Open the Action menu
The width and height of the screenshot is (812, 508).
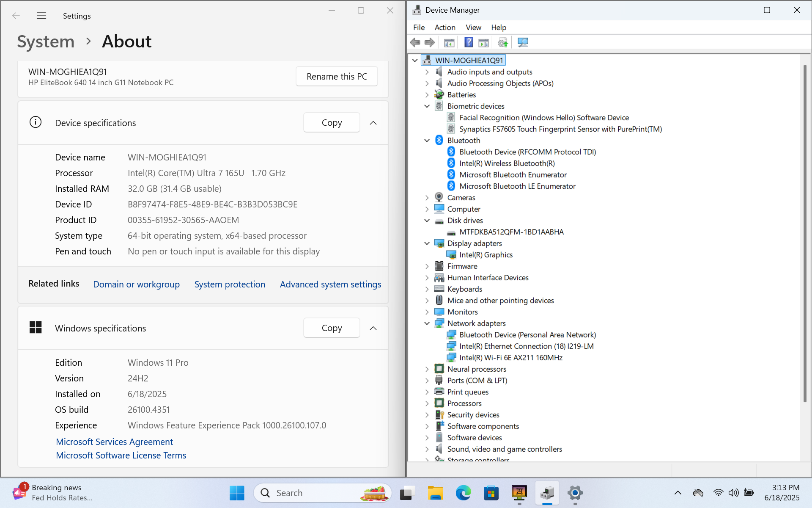point(444,28)
